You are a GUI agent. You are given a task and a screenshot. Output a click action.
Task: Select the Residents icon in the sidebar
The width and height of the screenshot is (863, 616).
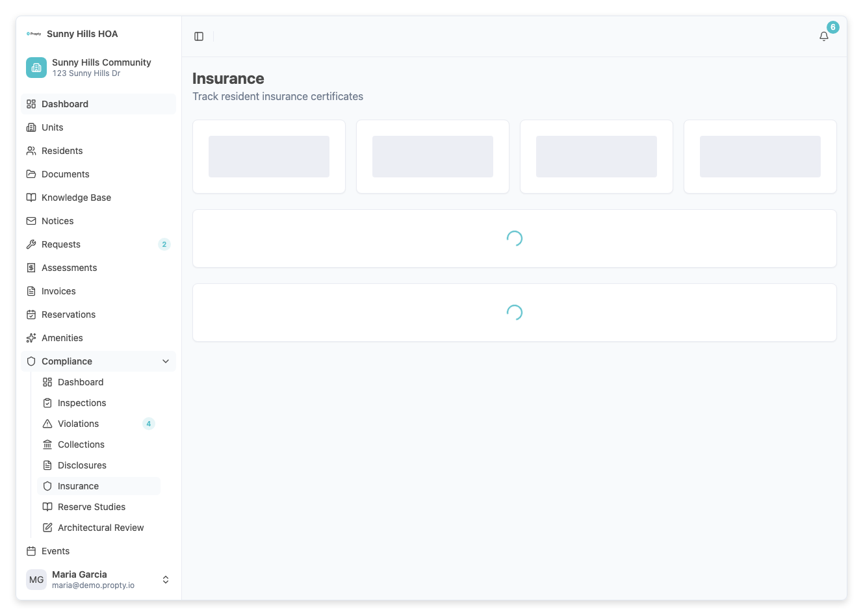click(31, 151)
